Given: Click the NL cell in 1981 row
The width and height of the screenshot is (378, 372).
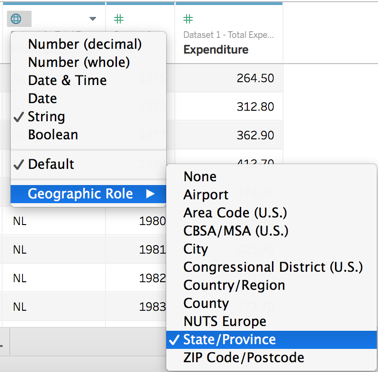Looking at the screenshot, I should (53, 249).
